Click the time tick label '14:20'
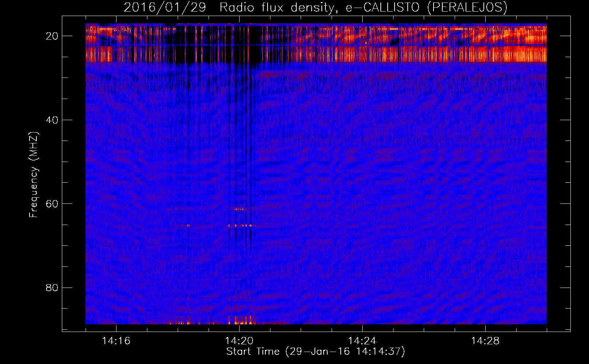The height and width of the screenshot is (364, 589). point(239,341)
